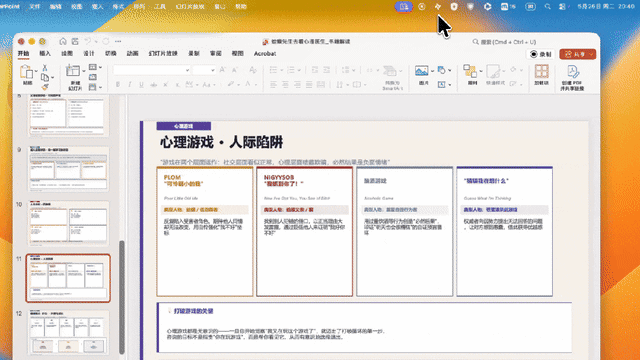Click the Decrease Indent icon
This screenshot has height=360, width=640.
[315, 70]
